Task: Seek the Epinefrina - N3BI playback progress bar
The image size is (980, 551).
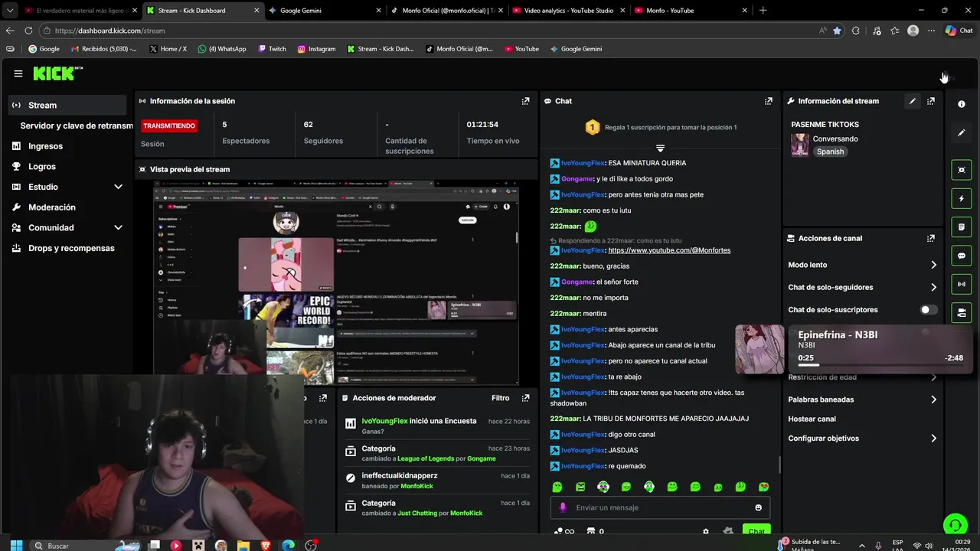Action: pos(880,365)
